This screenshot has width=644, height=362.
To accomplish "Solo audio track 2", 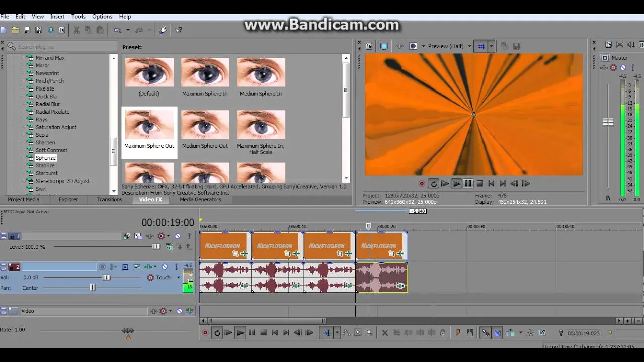I will (176, 267).
